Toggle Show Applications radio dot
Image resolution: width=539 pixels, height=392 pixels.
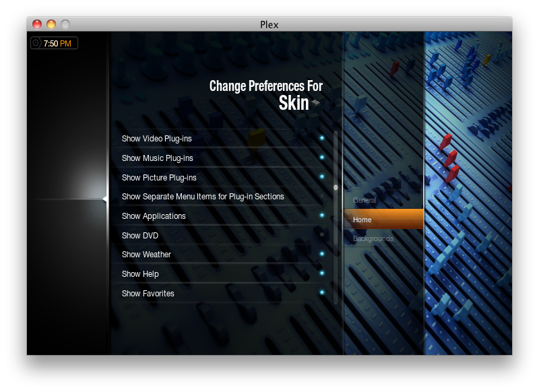(x=322, y=216)
